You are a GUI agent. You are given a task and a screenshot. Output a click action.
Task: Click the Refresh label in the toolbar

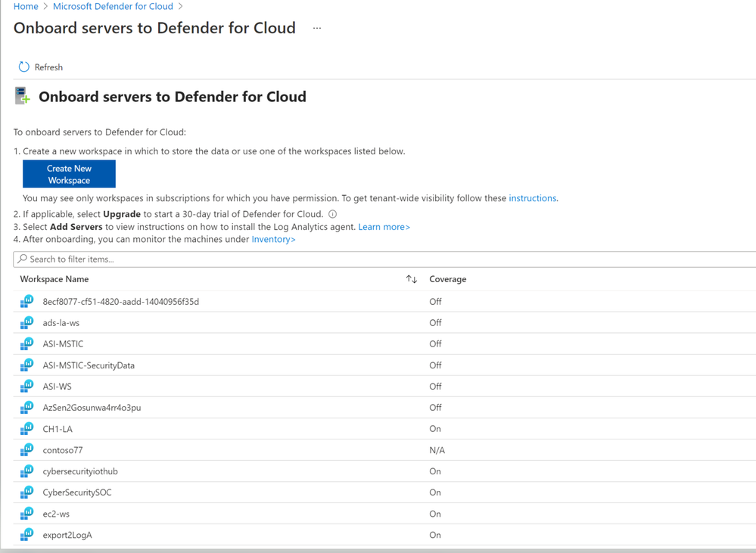pos(48,67)
